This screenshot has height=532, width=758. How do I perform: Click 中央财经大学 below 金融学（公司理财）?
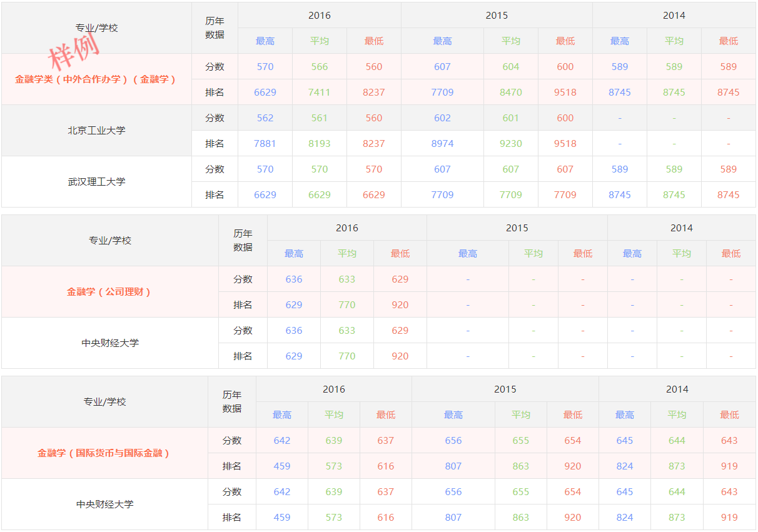(x=110, y=343)
